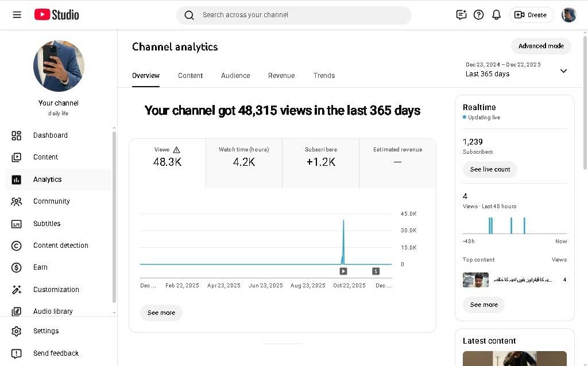Switch to the Revenue tab
588x366 pixels.
[281, 76]
